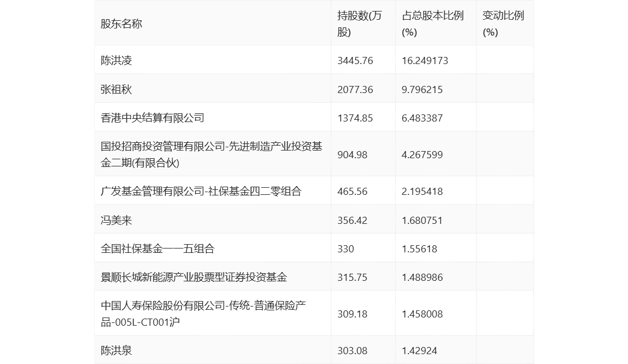
Task: Click the holdings value 315.75
Action: click(x=353, y=277)
